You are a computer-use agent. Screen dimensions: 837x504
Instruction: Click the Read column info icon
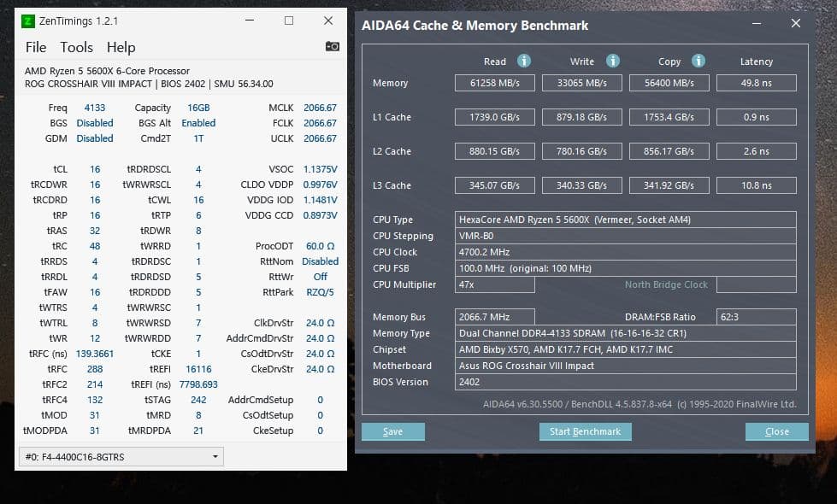524,61
